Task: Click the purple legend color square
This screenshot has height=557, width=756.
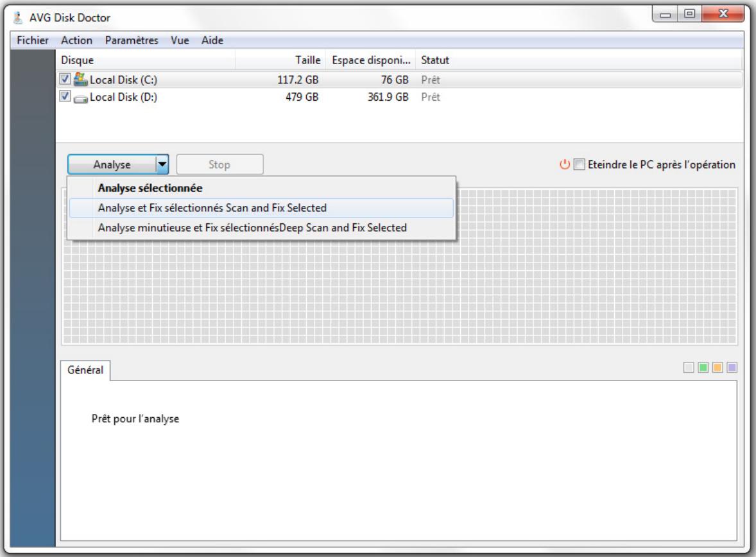Action: 732,368
